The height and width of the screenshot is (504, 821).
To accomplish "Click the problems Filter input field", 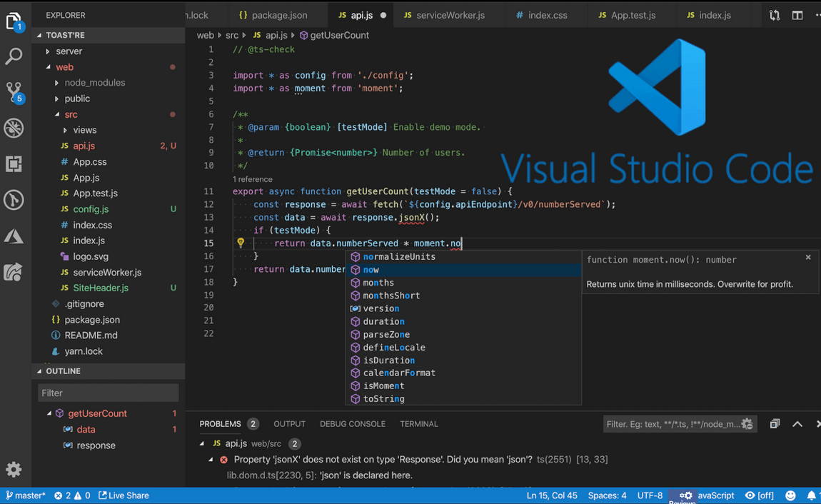I will tap(671, 423).
